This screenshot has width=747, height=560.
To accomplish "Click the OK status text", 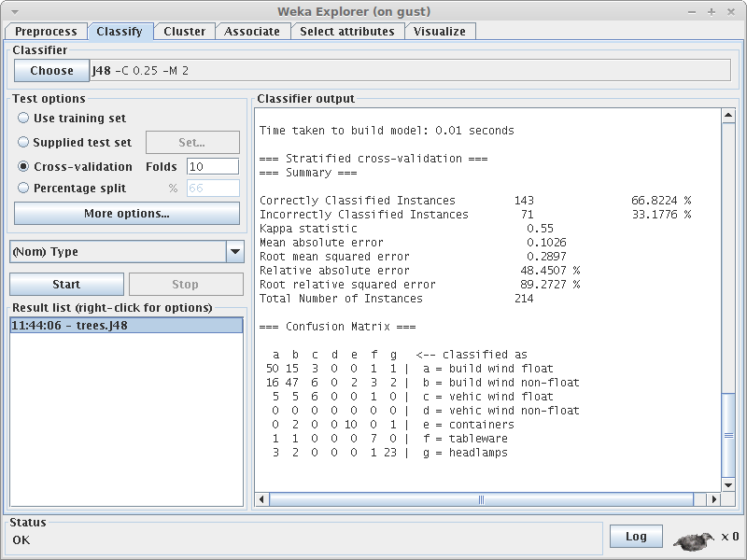I will point(21,540).
